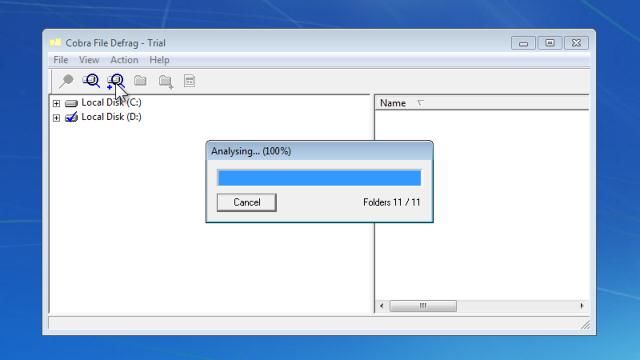
Task: Open the File menu
Action: [x=61, y=60]
